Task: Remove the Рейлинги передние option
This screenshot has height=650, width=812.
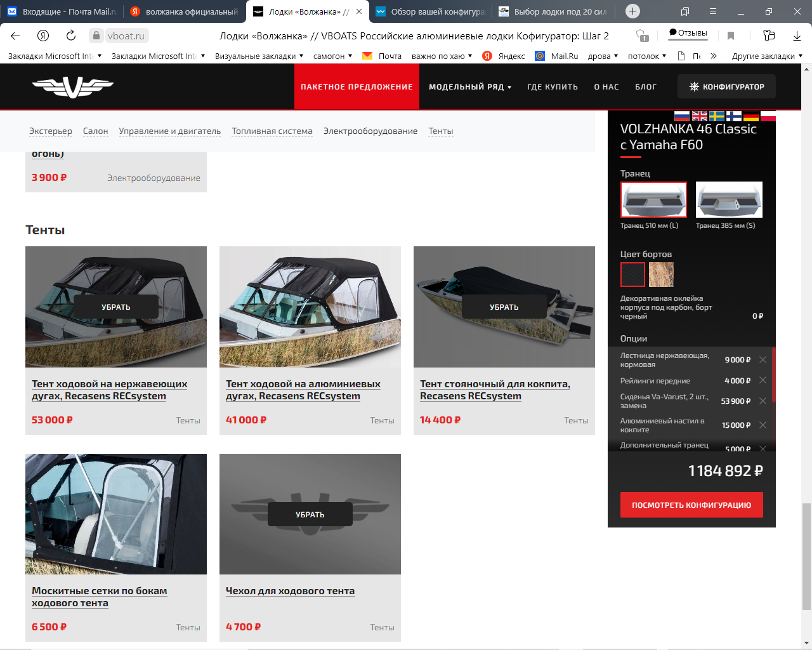Action: pyautogui.click(x=763, y=380)
